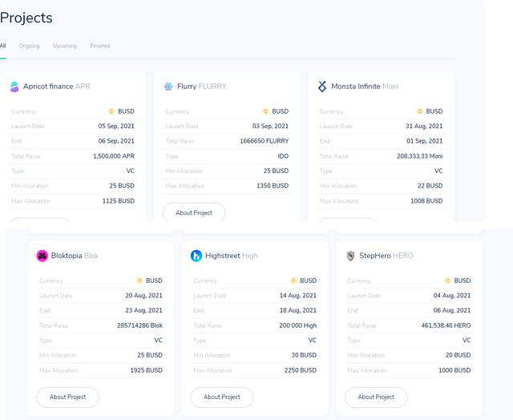Click the blue Highstreet logo icon
513x420 pixels.
click(196, 256)
